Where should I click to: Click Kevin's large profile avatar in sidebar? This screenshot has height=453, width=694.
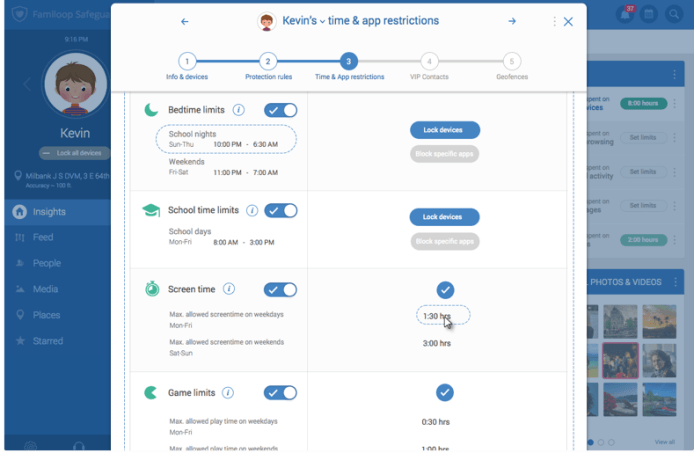click(x=75, y=85)
